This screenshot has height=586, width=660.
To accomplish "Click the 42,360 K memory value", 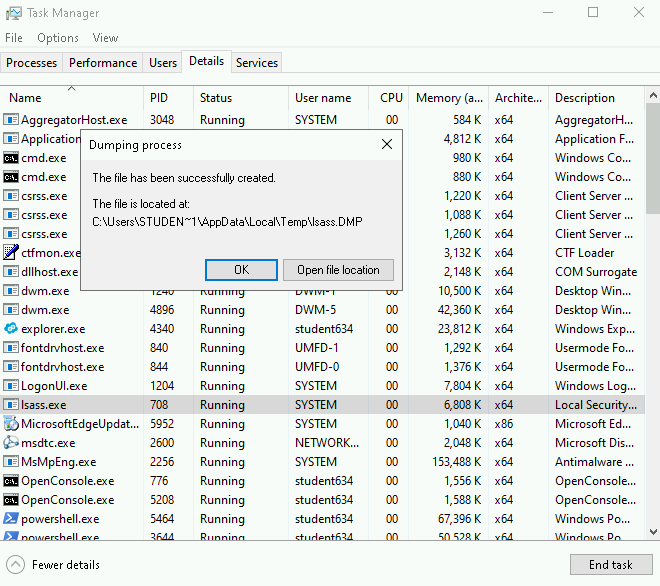I will click(460, 309).
